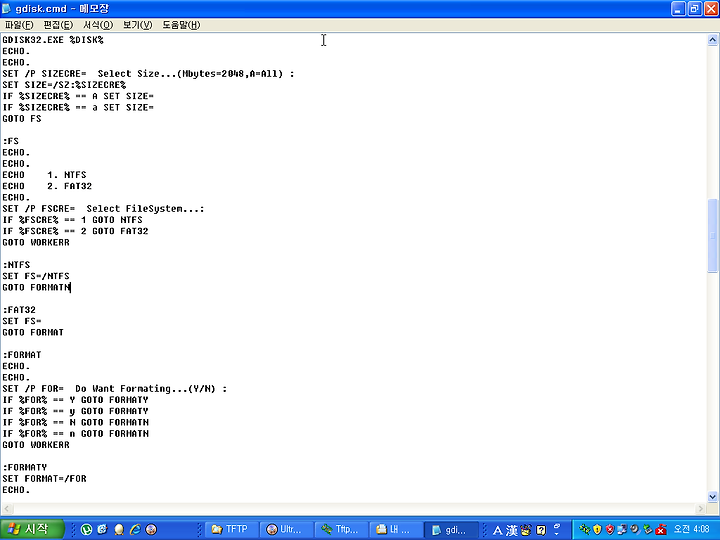The width and height of the screenshot is (720, 540).
Task: Place cursor on line 'GDISK32.EXE %DISK%'
Action: tap(53, 40)
